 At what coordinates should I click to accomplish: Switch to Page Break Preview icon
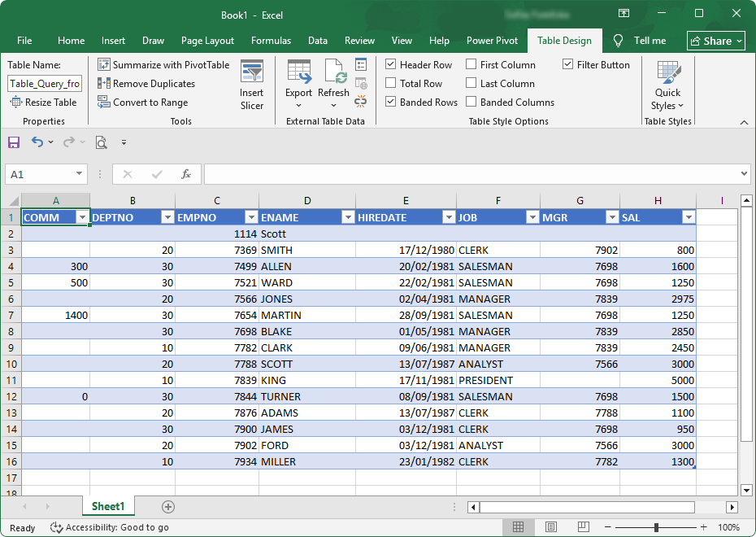(584, 527)
